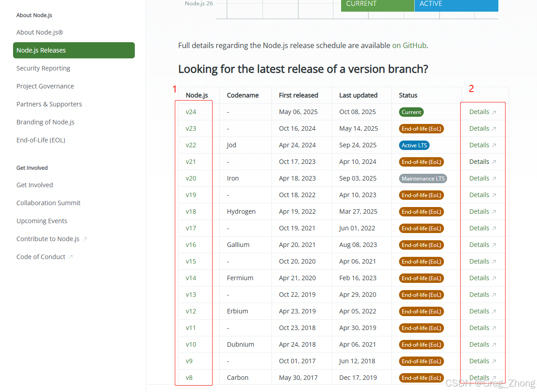Viewport: 537px width, 392px height.
Task: Click Details arrow icon in Fermium row
Action: 494,278
